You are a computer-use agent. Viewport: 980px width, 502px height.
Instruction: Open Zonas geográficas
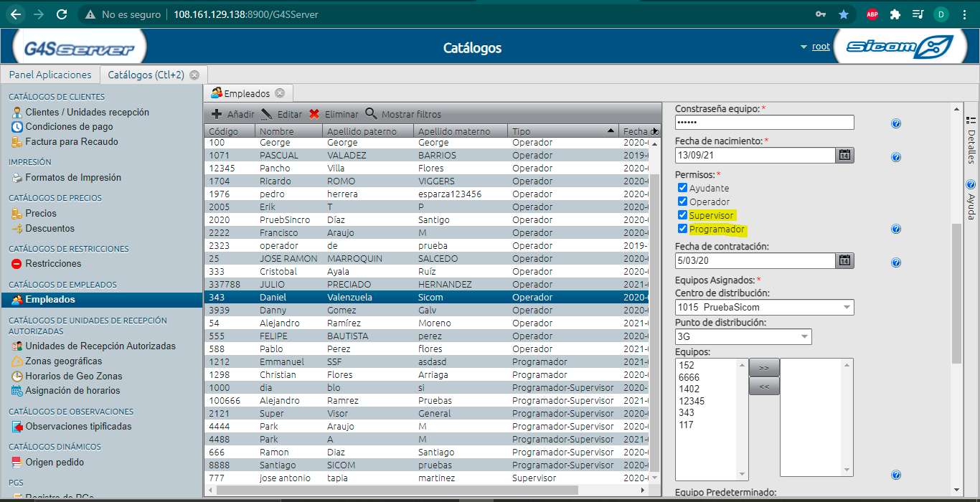pos(63,361)
